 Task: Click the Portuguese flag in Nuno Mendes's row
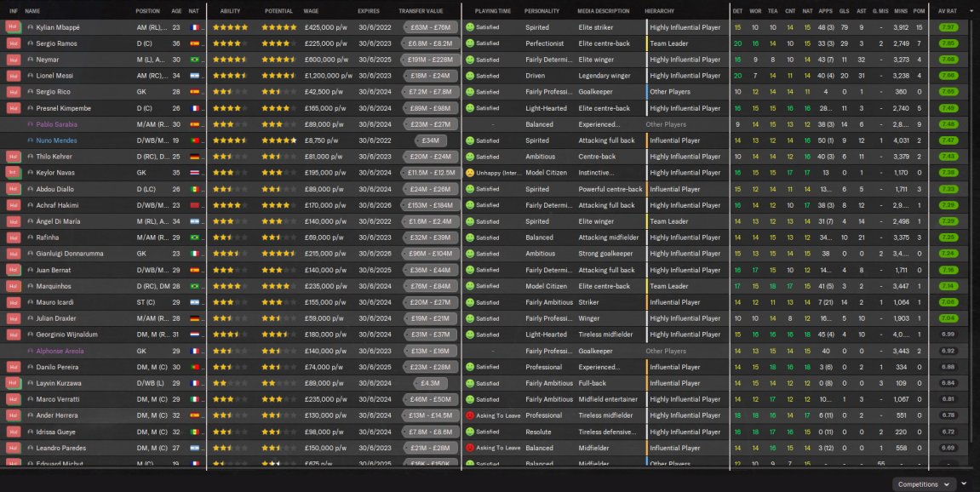coord(194,140)
